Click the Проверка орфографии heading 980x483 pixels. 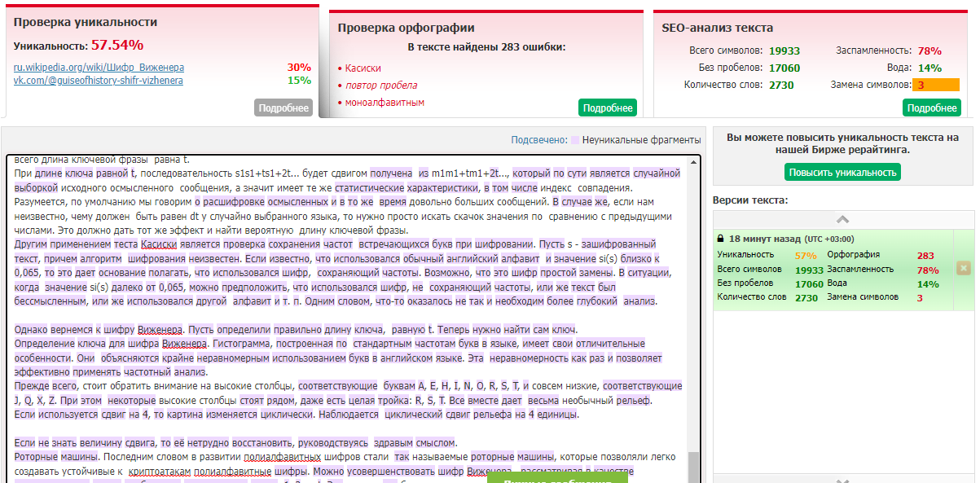pos(406,28)
